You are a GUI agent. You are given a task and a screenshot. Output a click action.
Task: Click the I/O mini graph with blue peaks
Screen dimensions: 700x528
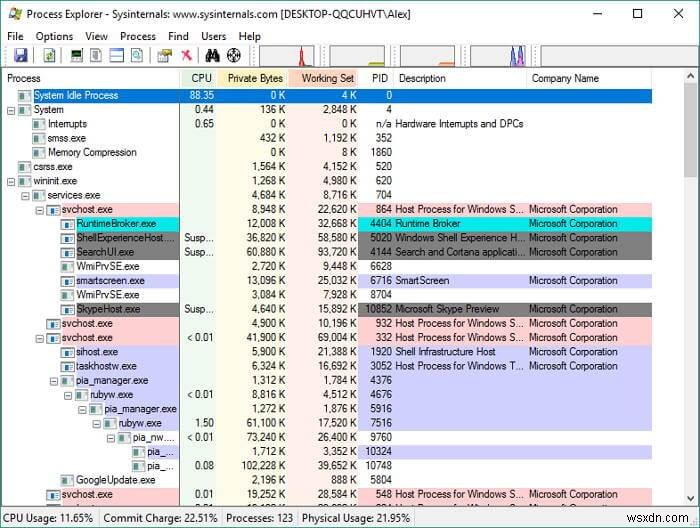point(498,56)
